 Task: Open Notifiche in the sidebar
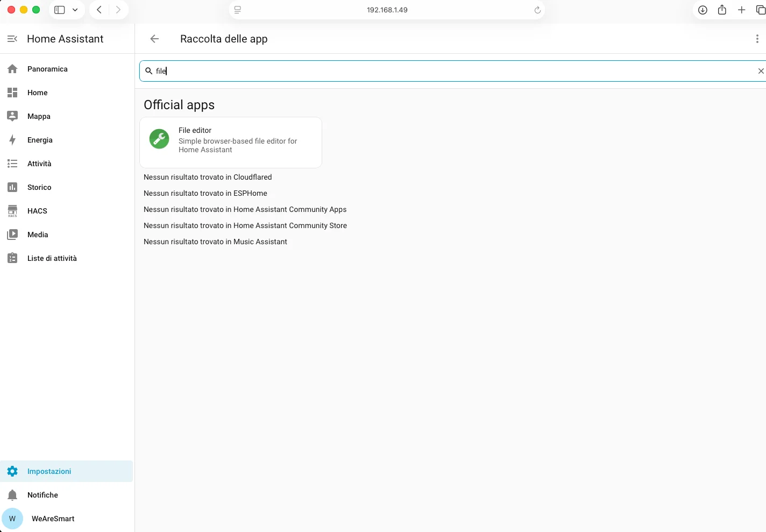pos(67,495)
